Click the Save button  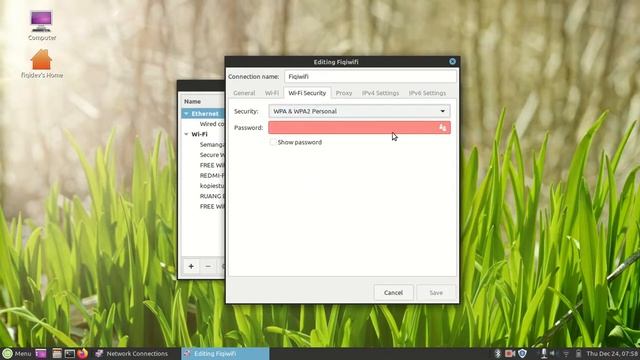(x=436, y=293)
